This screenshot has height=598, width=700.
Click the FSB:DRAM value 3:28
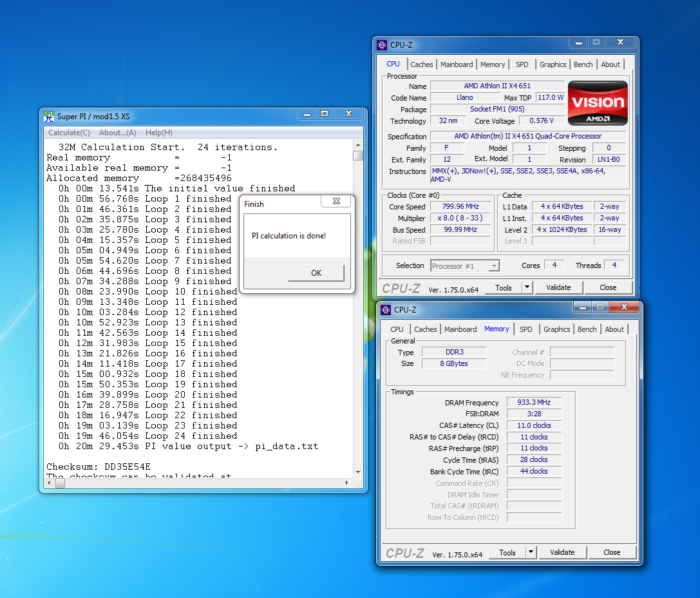(533, 414)
